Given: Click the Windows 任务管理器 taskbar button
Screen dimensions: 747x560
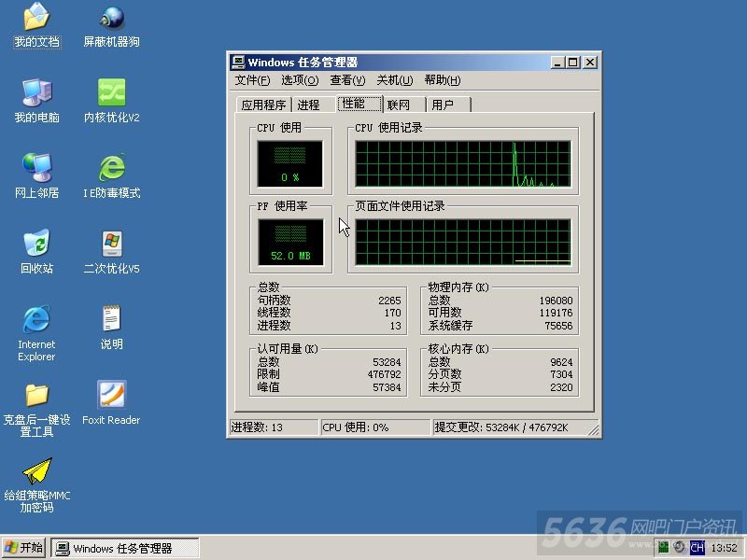Looking at the screenshot, I should pos(125,548).
